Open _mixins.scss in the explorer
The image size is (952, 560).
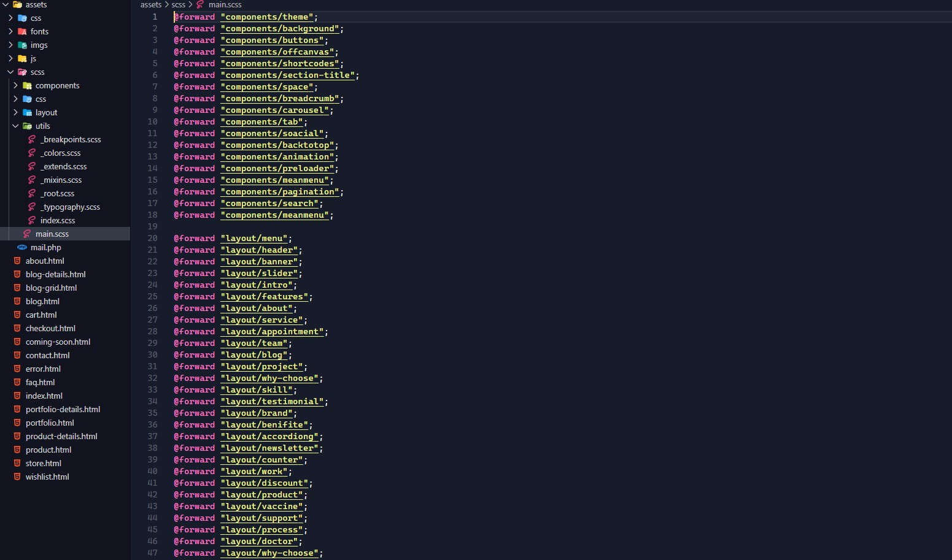pyautogui.click(x=61, y=180)
